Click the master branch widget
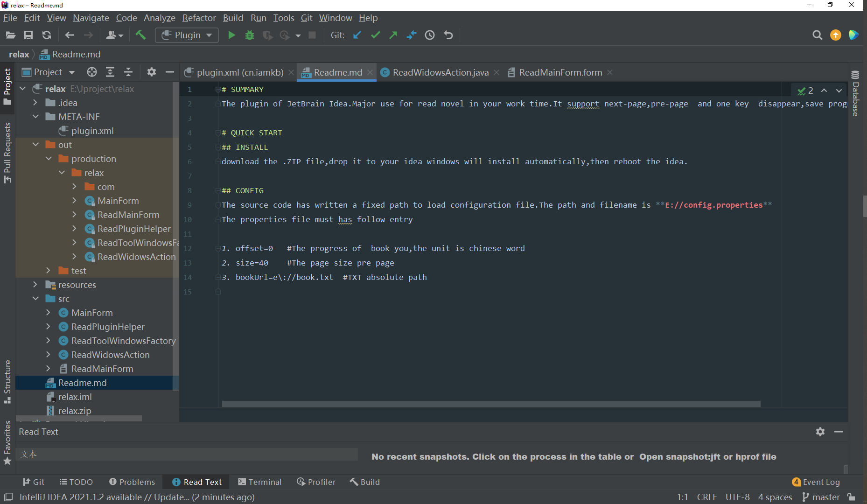This screenshot has height=504, width=867. (x=821, y=497)
